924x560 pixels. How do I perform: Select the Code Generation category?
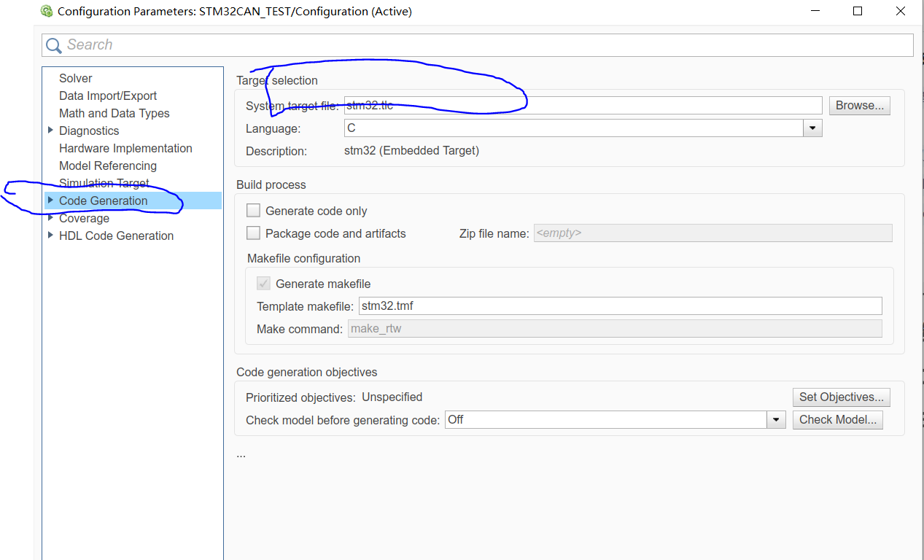click(104, 201)
